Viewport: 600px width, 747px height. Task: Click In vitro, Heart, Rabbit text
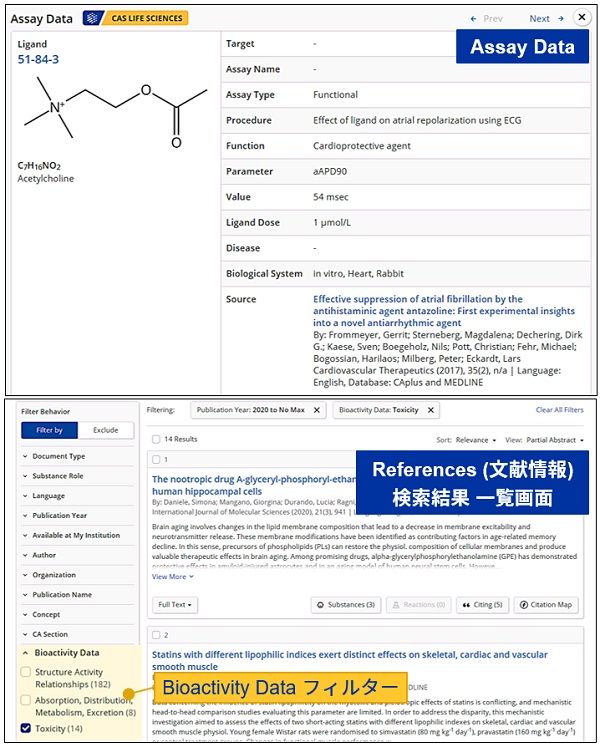(358, 274)
